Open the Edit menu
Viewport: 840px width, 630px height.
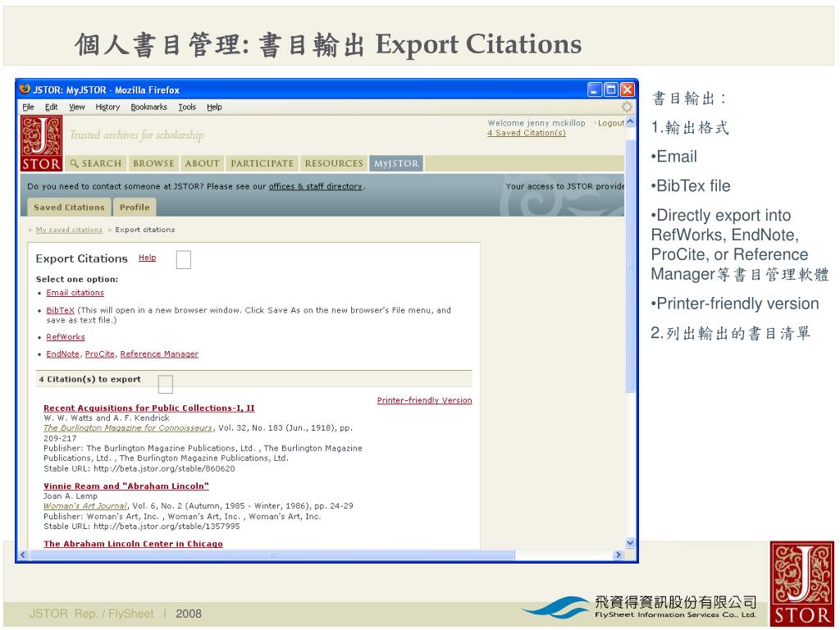coord(52,107)
